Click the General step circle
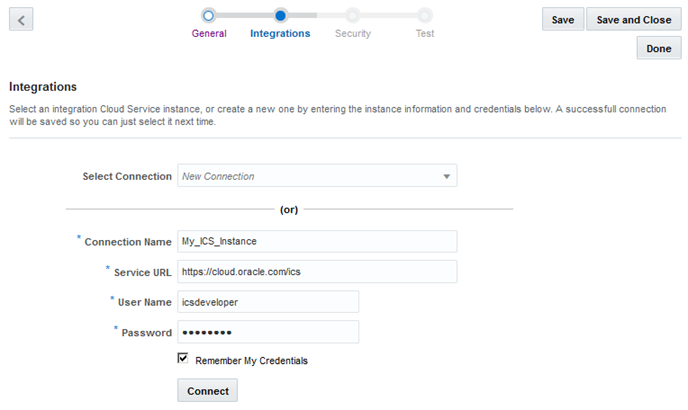Screen dimensions: 688x410 [208, 15]
